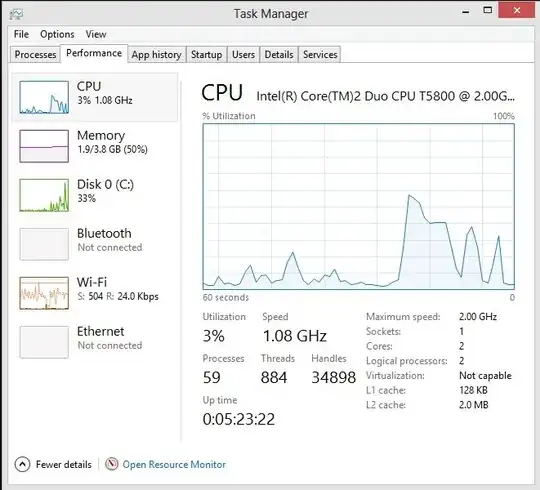Click the Resource Monitor gauge icon
Image resolution: width=540 pixels, height=490 pixels.
[x=112, y=464]
